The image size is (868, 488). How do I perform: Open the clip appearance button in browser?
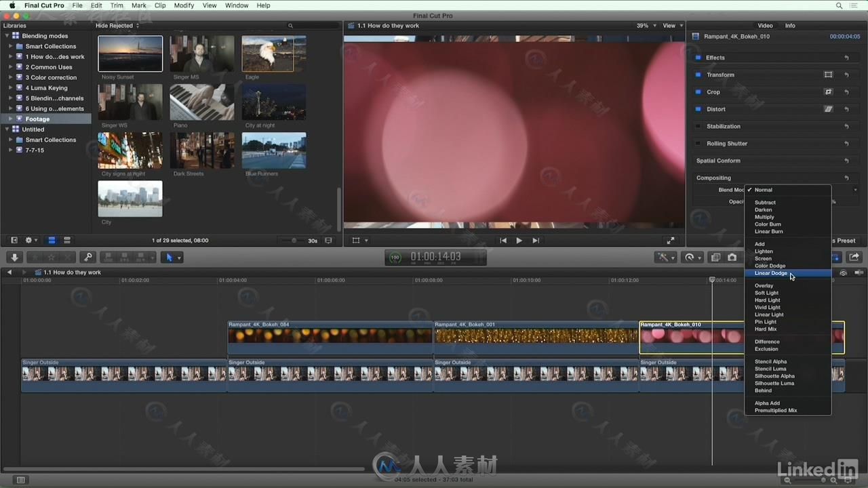(329, 241)
